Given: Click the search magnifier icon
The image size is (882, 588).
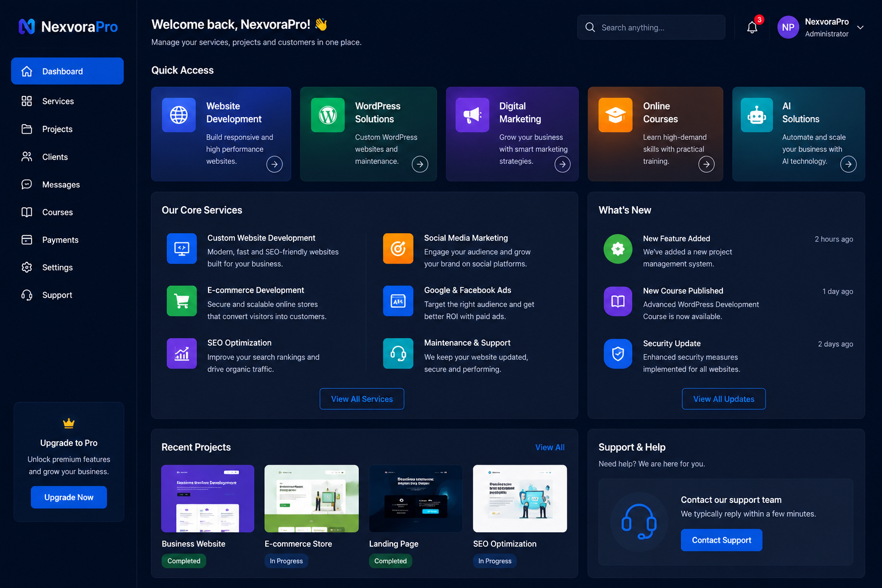Looking at the screenshot, I should click(x=590, y=28).
